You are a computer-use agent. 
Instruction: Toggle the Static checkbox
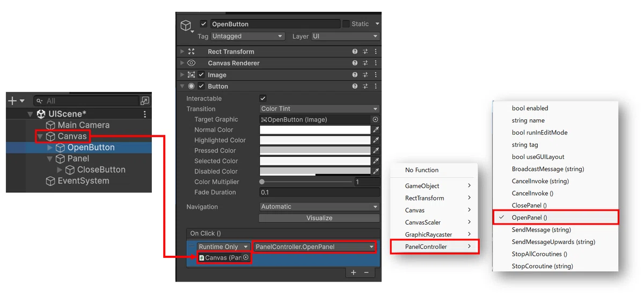click(346, 24)
